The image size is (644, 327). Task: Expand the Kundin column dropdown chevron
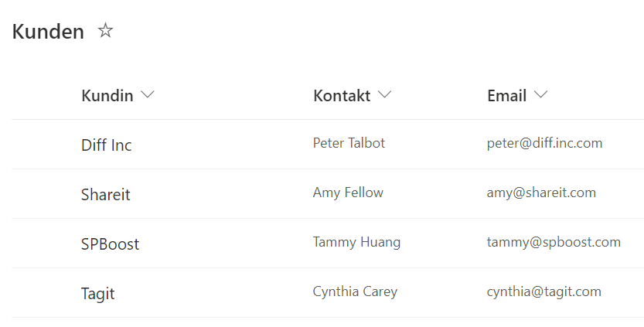148,95
